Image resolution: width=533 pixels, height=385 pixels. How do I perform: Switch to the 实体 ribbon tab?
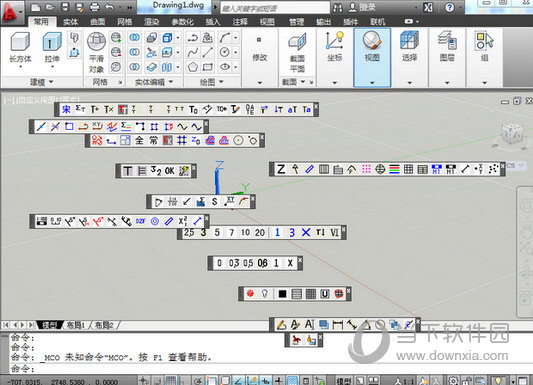(x=70, y=22)
